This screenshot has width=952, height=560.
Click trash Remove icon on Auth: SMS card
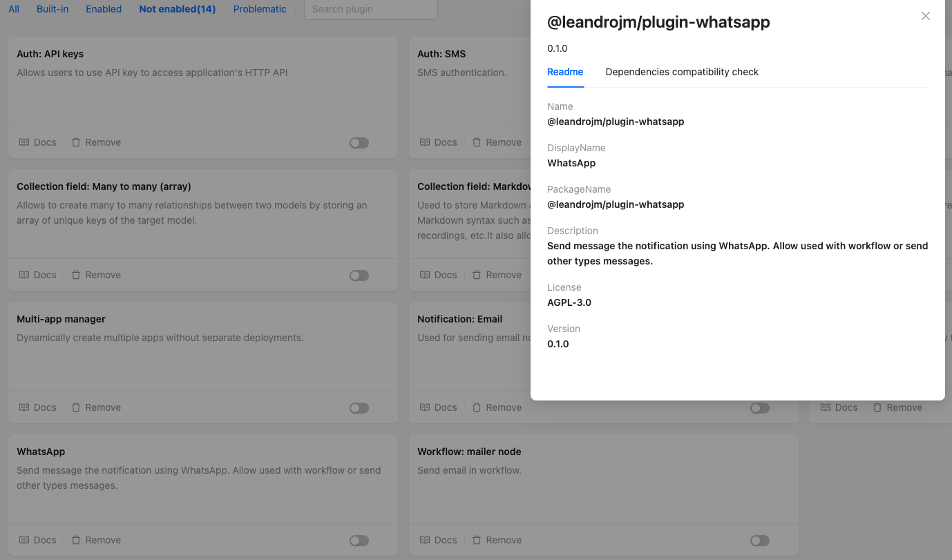tap(477, 142)
